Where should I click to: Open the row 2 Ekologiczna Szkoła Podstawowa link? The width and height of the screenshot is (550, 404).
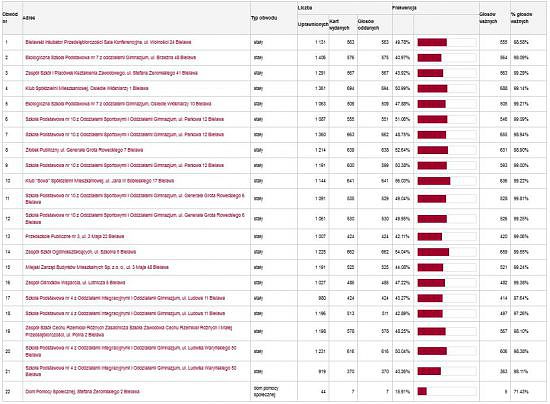[110, 58]
